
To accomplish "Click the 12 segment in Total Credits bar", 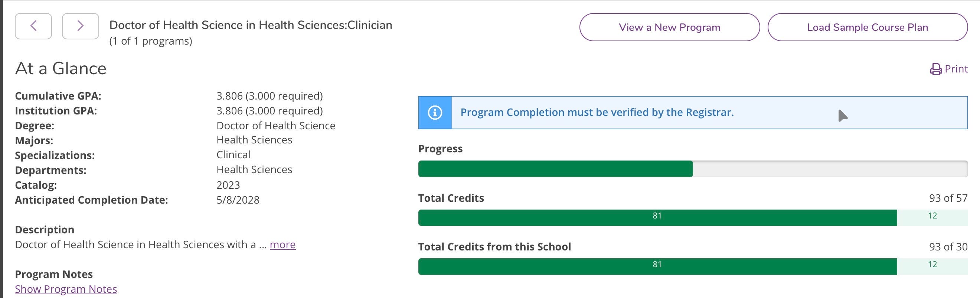I will [932, 217].
